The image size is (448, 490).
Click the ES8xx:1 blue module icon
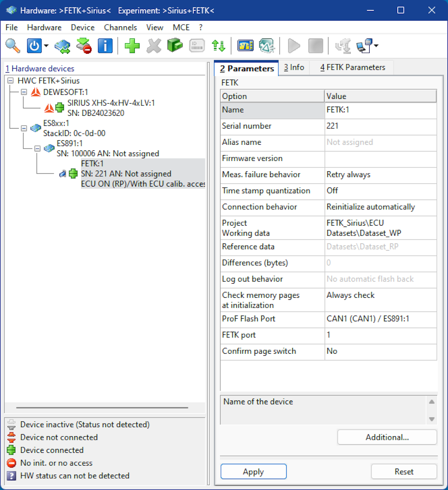(x=36, y=128)
